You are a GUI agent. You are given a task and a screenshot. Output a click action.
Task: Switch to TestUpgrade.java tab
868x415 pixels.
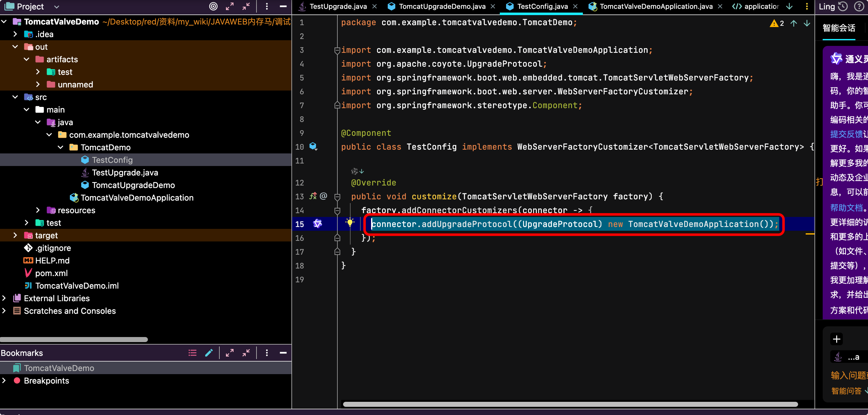coord(338,6)
